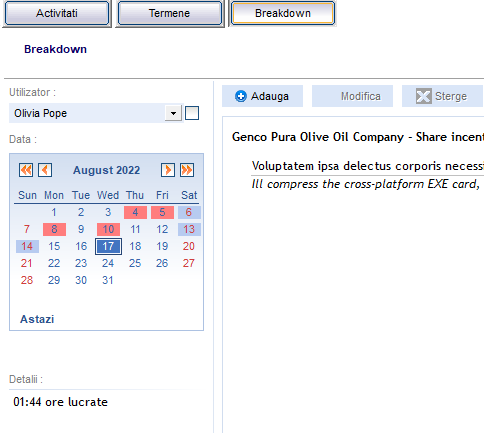Toggle the checkbox next to the user dropdown
Screen dimensions: 484x433
point(192,113)
